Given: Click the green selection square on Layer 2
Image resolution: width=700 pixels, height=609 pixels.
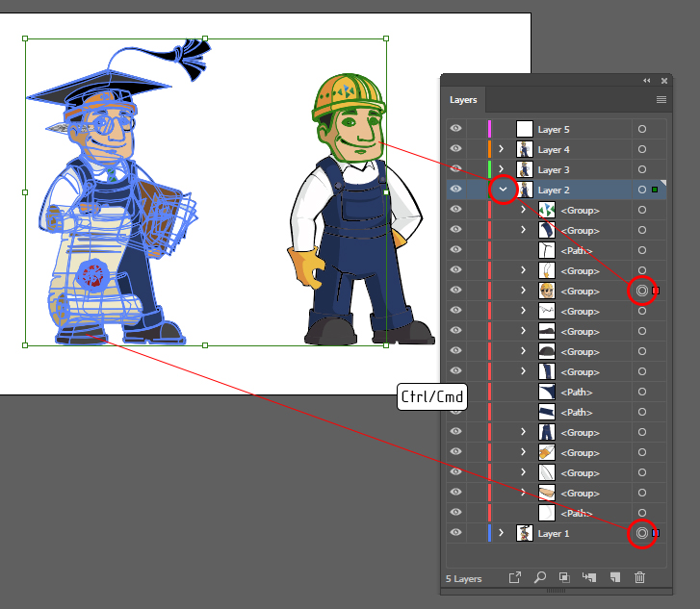Looking at the screenshot, I should (x=655, y=190).
